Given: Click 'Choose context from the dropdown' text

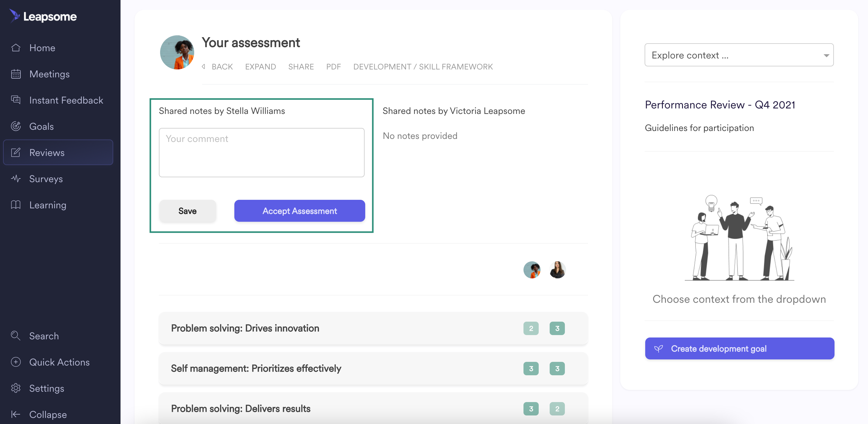Looking at the screenshot, I should pos(739,299).
